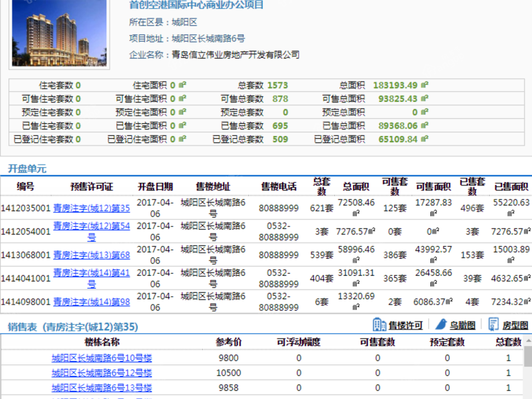Open the 鸟瞰图 link

click(462, 326)
